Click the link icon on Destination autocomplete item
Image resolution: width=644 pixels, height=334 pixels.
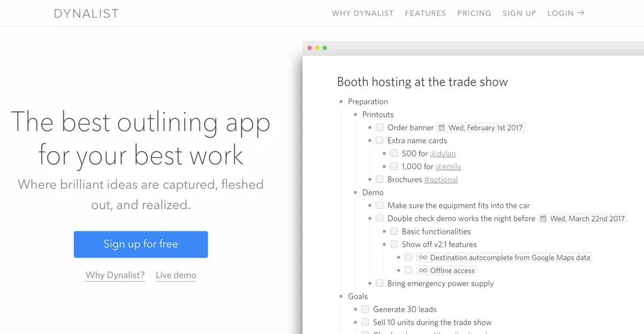(x=423, y=258)
